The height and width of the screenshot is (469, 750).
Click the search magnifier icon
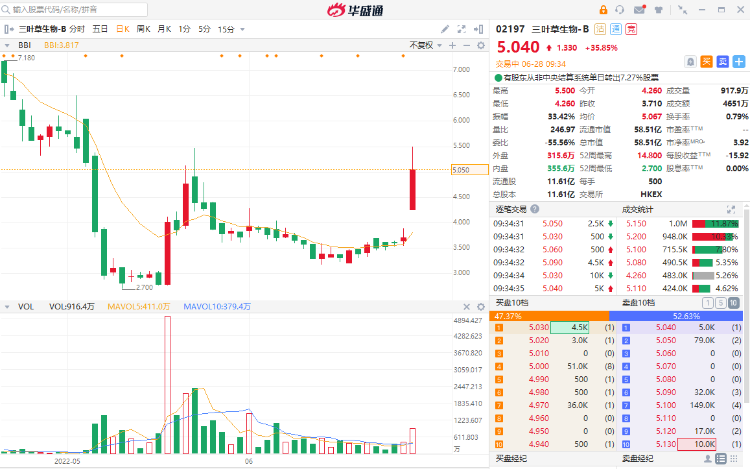pos(6,10)
